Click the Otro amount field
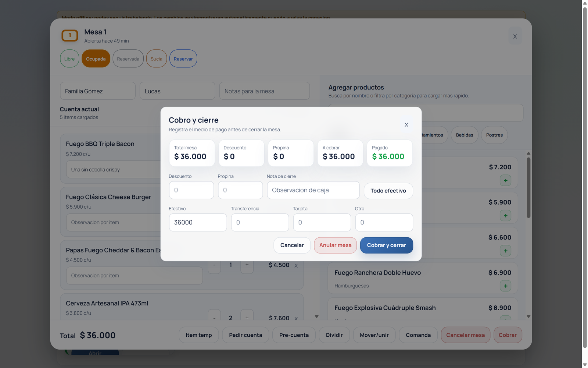588x368 pixels. [384, 222]
